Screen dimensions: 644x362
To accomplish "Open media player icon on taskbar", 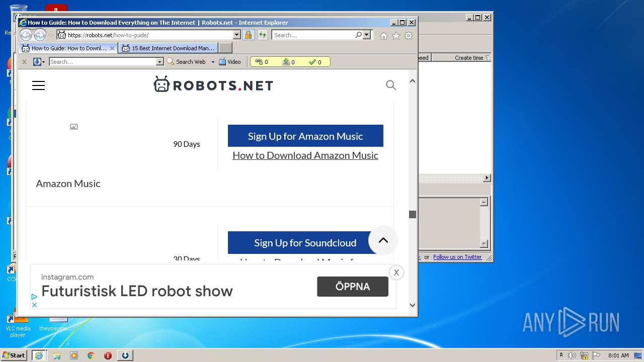I will coord(74,355).
